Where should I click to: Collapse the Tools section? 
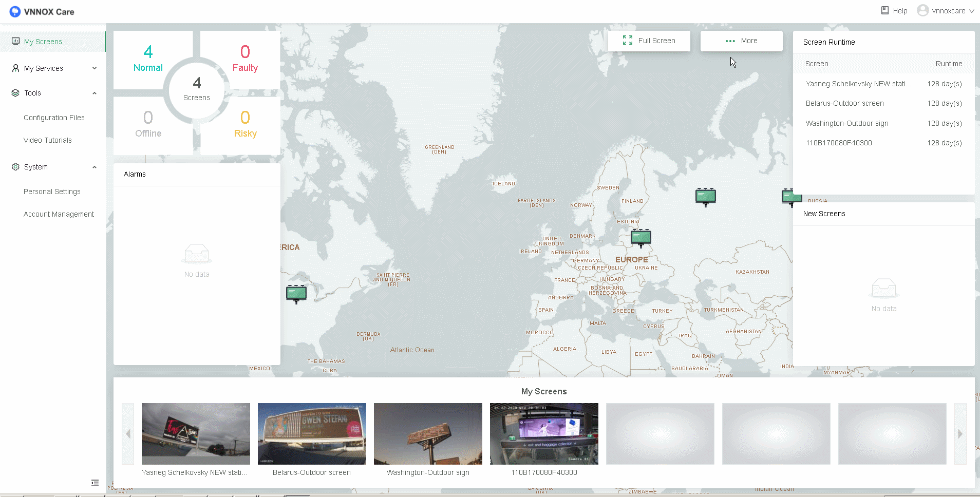95,93
